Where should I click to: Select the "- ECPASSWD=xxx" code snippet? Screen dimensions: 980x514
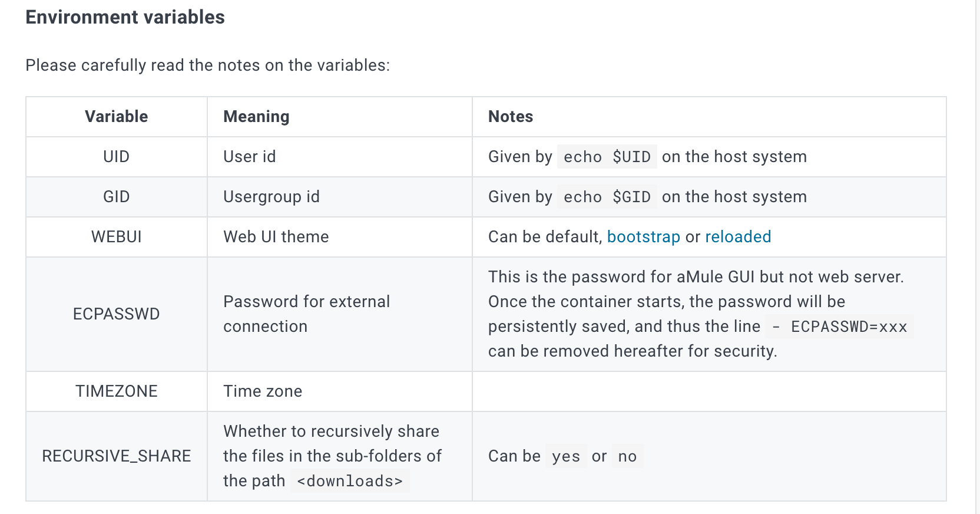[839, 327]
